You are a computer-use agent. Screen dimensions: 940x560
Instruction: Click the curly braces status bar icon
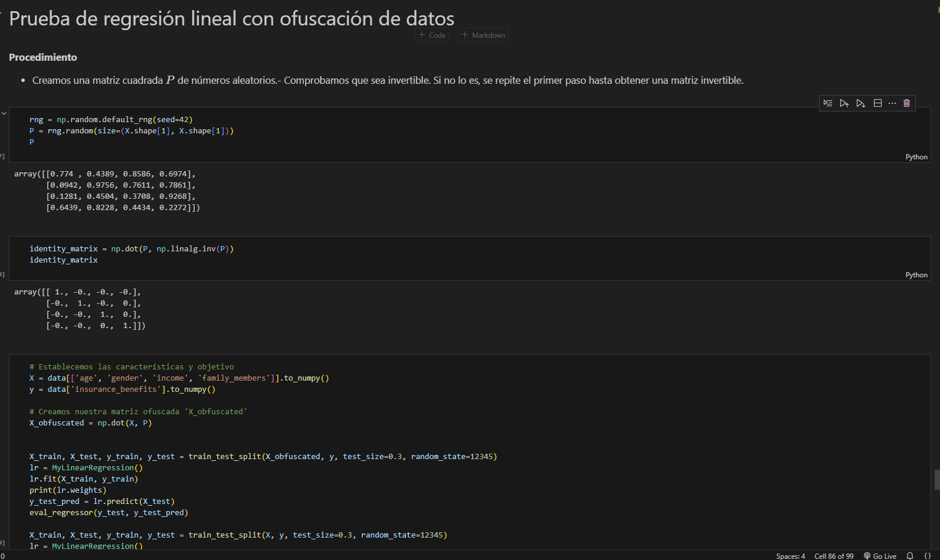pyautogui.click(x=928, y=556)
